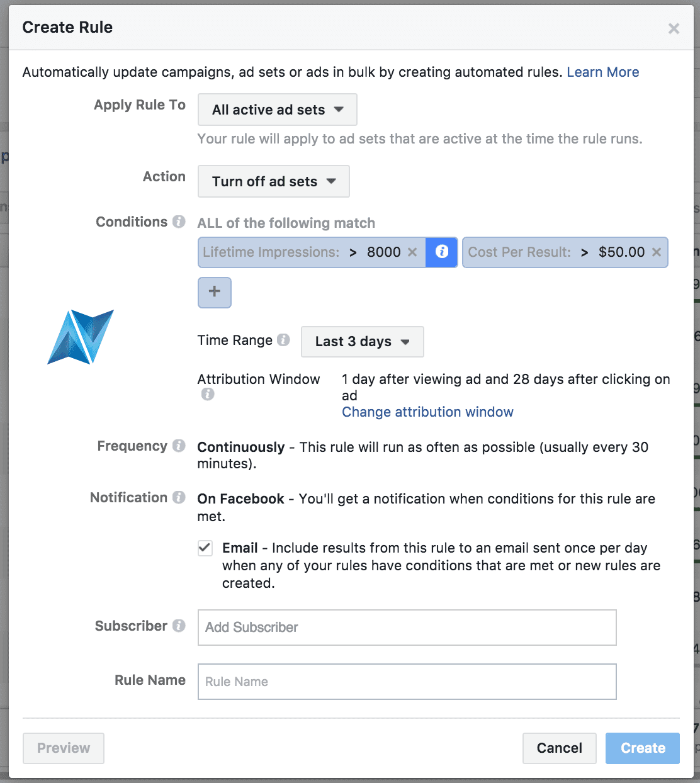Click the Subscriber info icon
The image size is (700, 783).
pyautogui.click(x=179, y=626)
